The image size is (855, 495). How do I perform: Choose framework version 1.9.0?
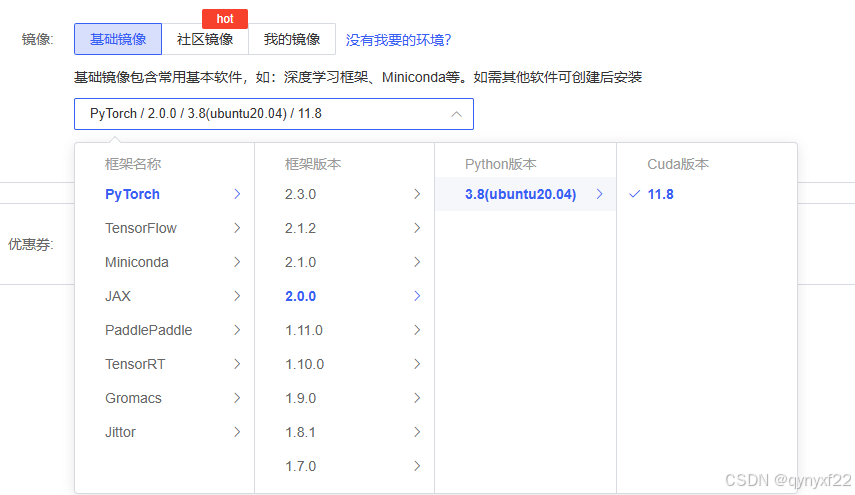coord(345,398)
